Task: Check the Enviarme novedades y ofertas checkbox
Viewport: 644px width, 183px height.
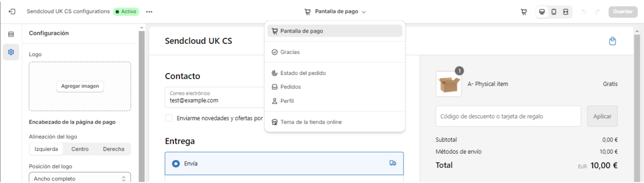Action: pyautogui.click(x=169, y=118)
